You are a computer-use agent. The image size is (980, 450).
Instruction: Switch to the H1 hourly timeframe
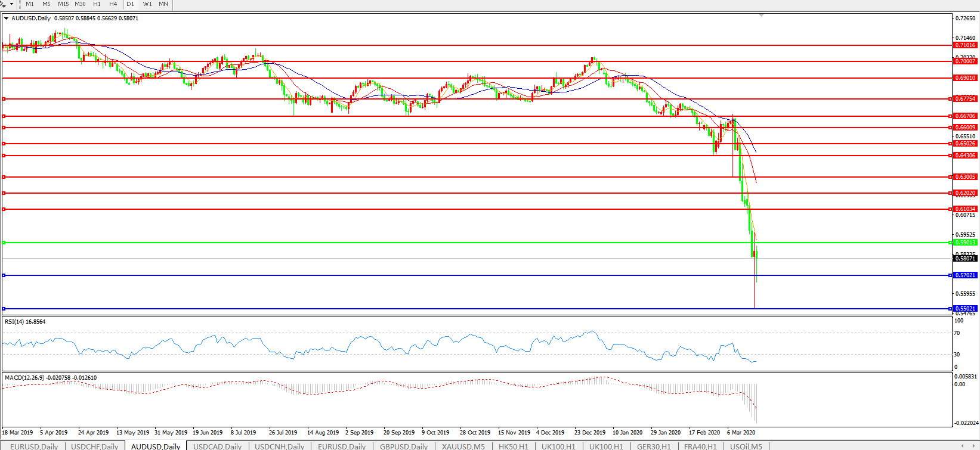coord(97,4)
